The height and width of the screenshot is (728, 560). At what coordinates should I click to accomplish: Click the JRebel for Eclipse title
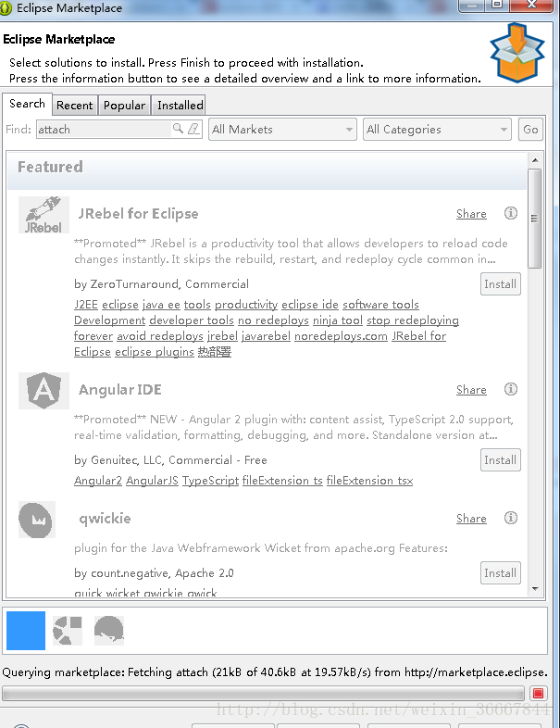pyautogui.click(x=138, y=214)
